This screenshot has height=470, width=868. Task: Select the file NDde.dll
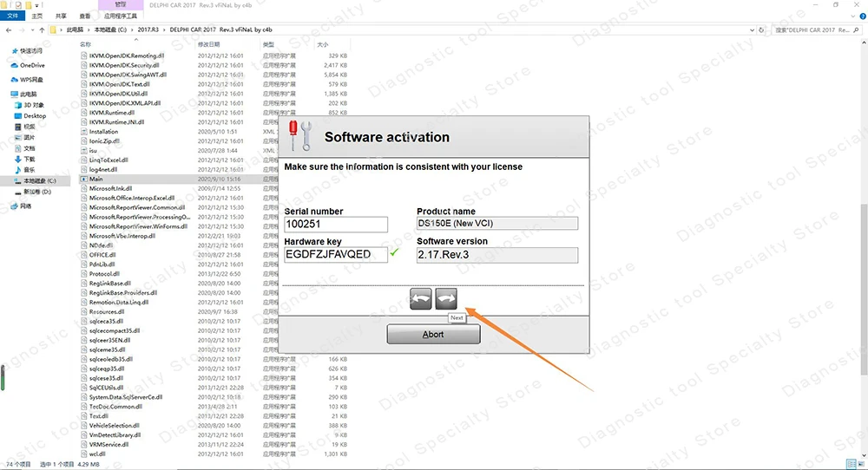(x=101, y=245)
